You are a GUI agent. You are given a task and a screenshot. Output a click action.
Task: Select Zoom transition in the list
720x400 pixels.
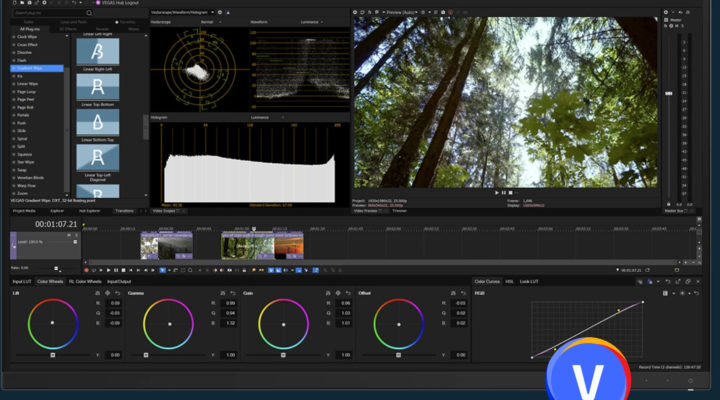click(x=22, y=193)
